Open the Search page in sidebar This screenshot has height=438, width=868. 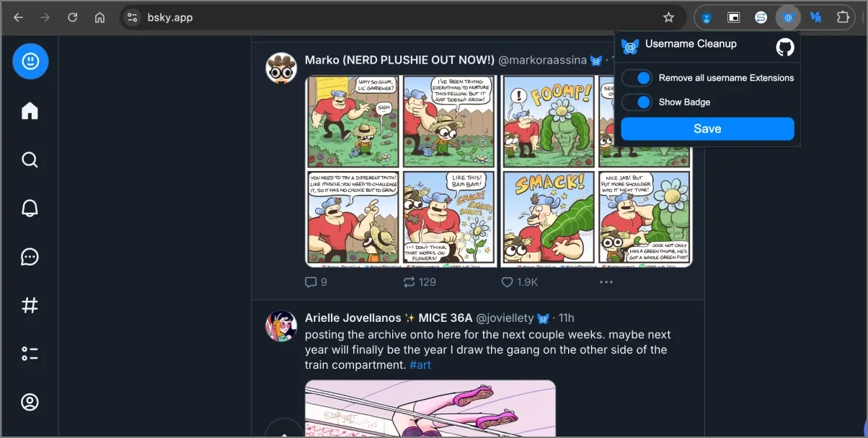(x=30, y=159)
